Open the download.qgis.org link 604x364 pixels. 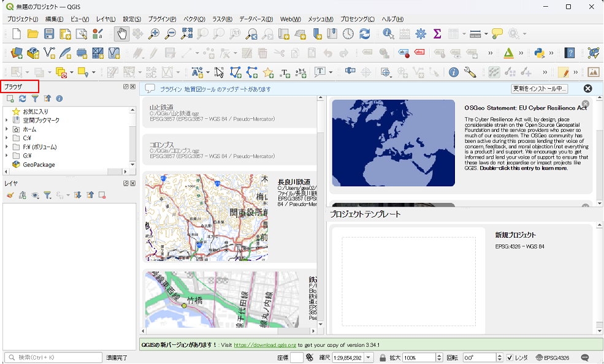(265, 346)
